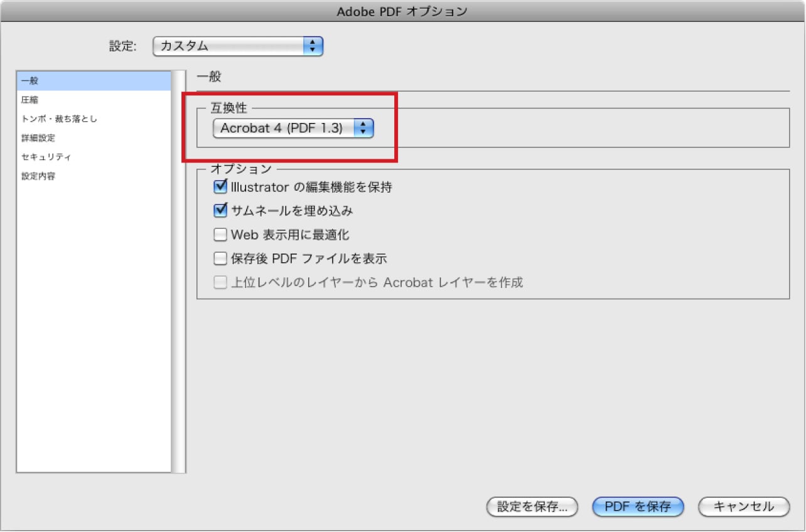Disable サムネールを埋め込み option
This screenshot has height=532, width=806.
pos(219,210)
